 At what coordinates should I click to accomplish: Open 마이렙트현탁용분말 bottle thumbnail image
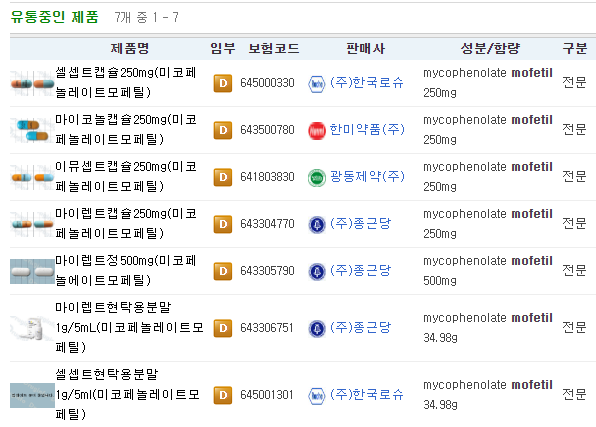pos(32,328)
